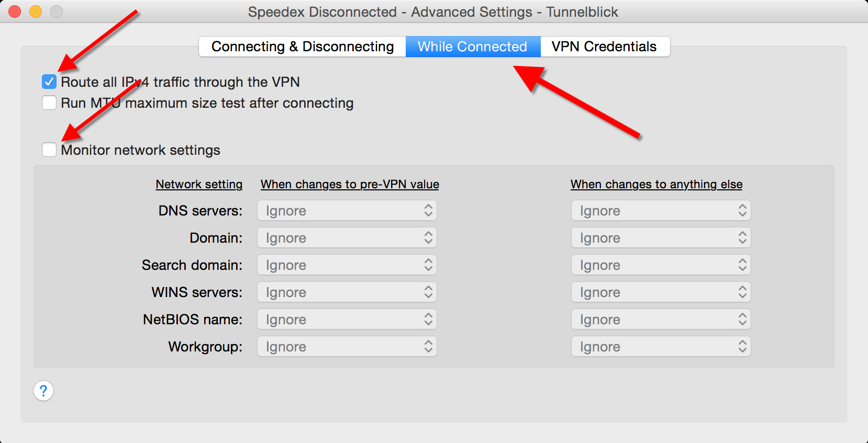Click the Network setting column header
This screenshot has width=868, height=443.
pyautogui.click(x=199, y=184)
